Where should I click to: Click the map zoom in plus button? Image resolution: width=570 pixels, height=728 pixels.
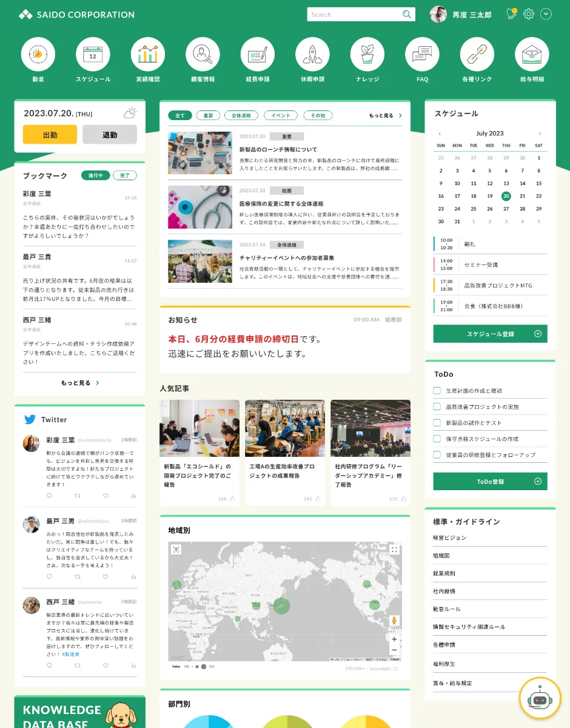pyautogui.click(x=394, y=639)
